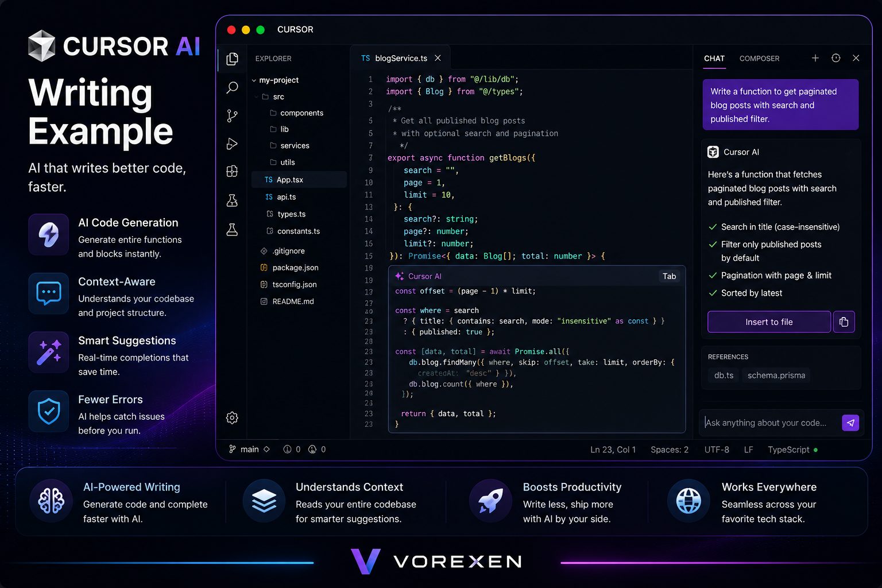The width and height of the screenshot is (882, 588).
Task: Click the getBlogs function name in the code
Action: coord(507,158)
